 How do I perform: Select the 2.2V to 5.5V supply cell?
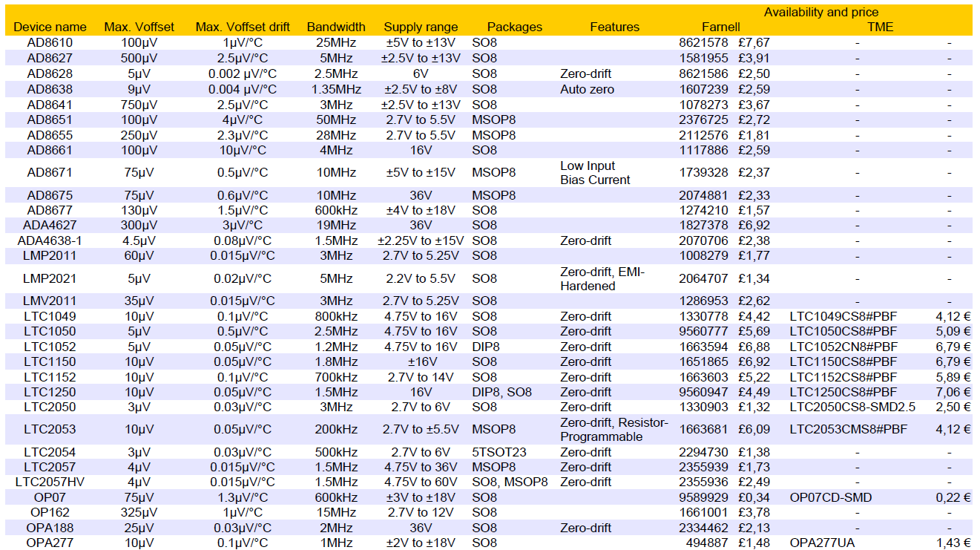421,278
